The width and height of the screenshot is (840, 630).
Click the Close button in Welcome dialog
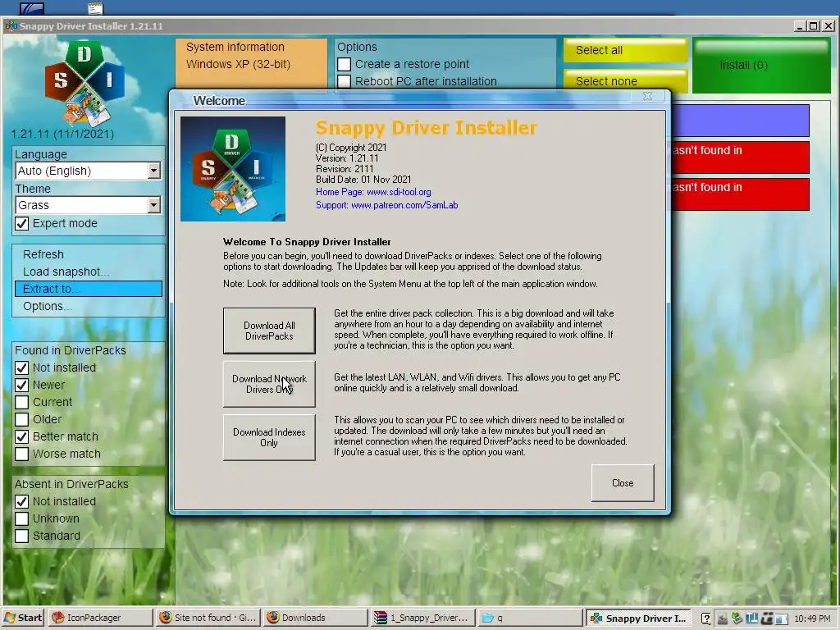[623, 483]
